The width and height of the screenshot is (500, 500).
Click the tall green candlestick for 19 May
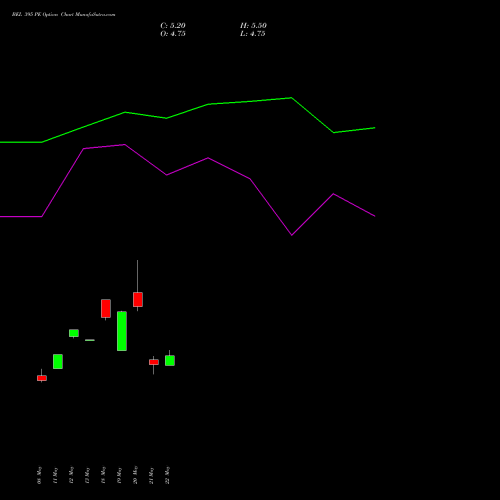click(x=122, y=331)
